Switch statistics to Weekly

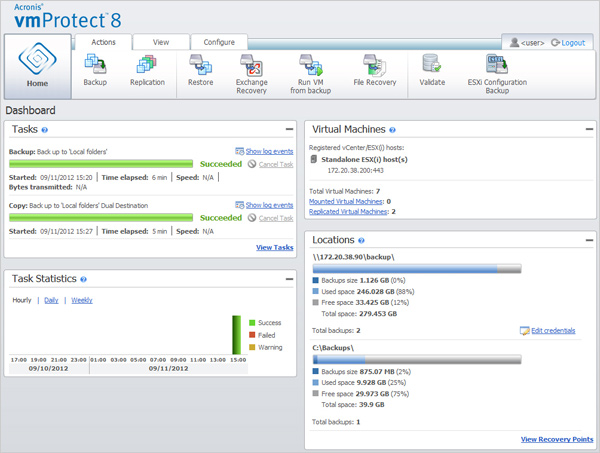[82, 300]
